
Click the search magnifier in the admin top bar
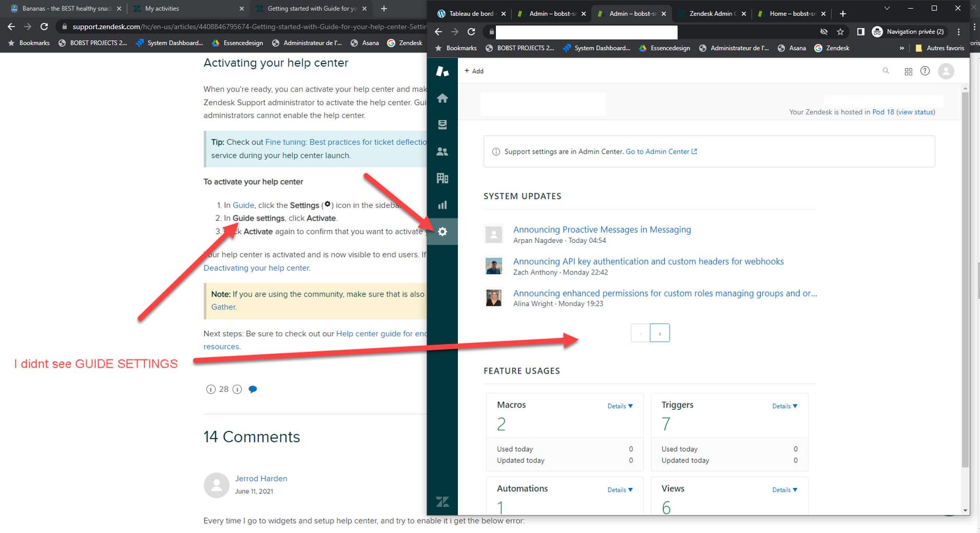[x=886, y=71]
